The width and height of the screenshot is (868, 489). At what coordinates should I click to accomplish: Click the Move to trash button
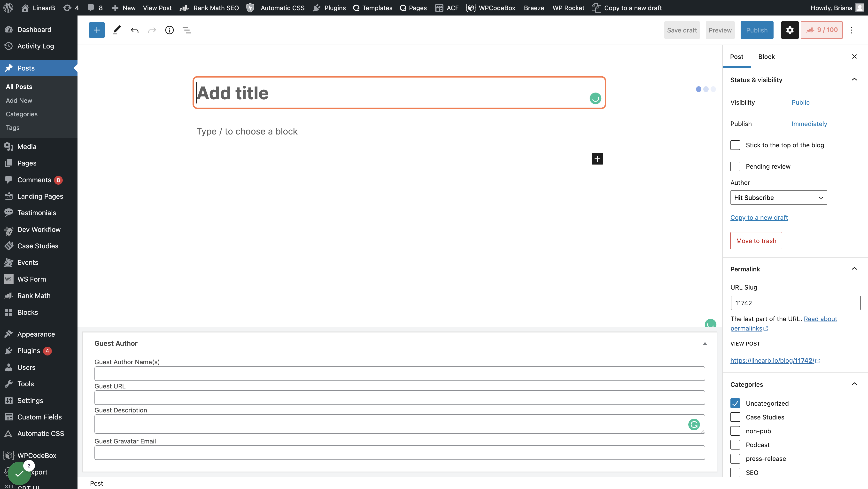[756, 241]
